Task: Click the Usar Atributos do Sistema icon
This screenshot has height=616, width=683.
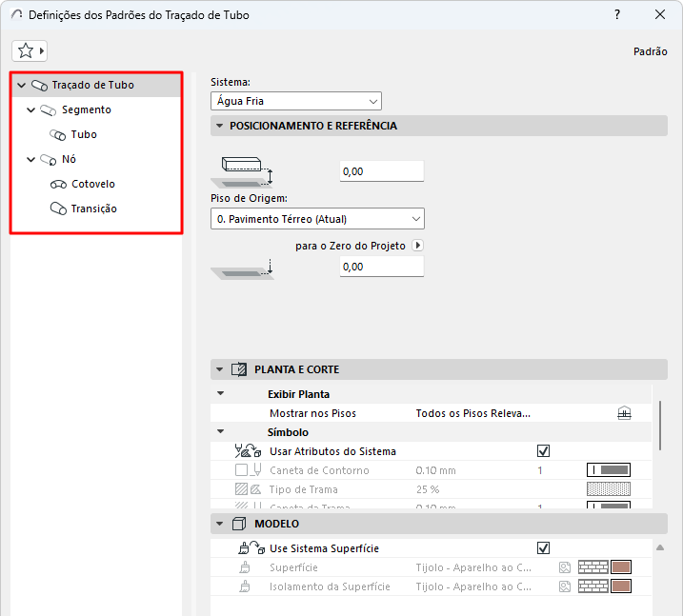Action: 247,451
